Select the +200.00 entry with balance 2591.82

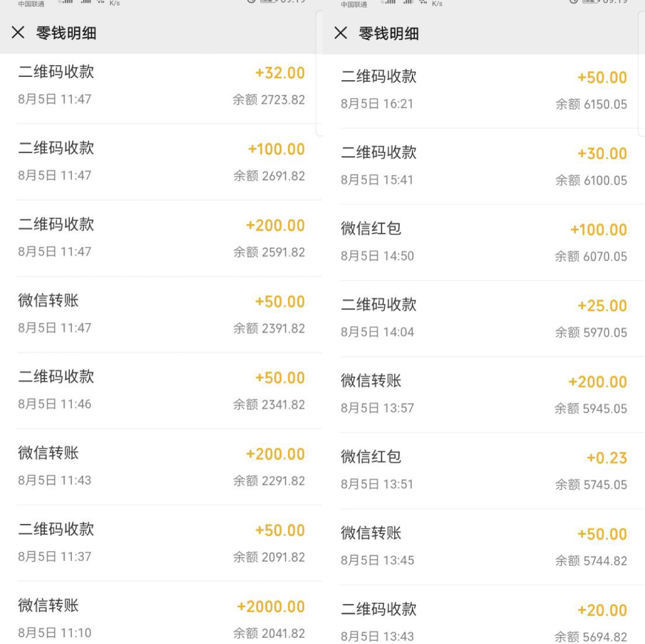[x=161, y=238]
